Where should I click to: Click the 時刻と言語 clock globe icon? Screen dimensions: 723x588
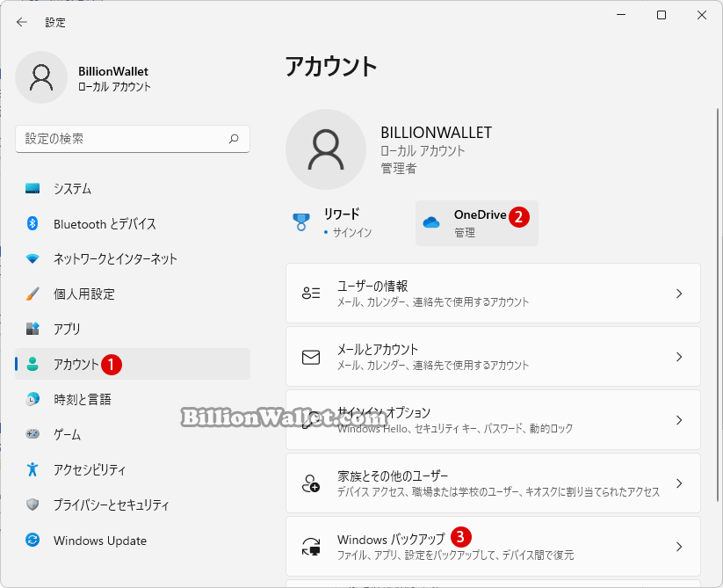click(33, 399)
